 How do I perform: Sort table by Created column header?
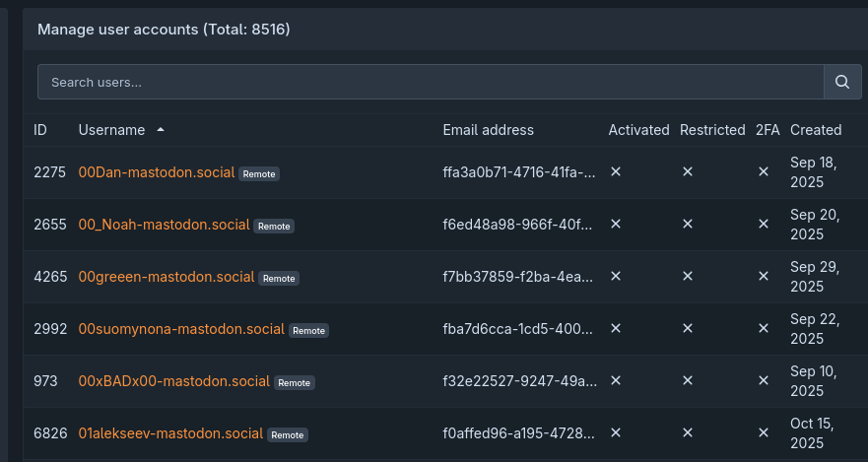click(x=815, y=130)
